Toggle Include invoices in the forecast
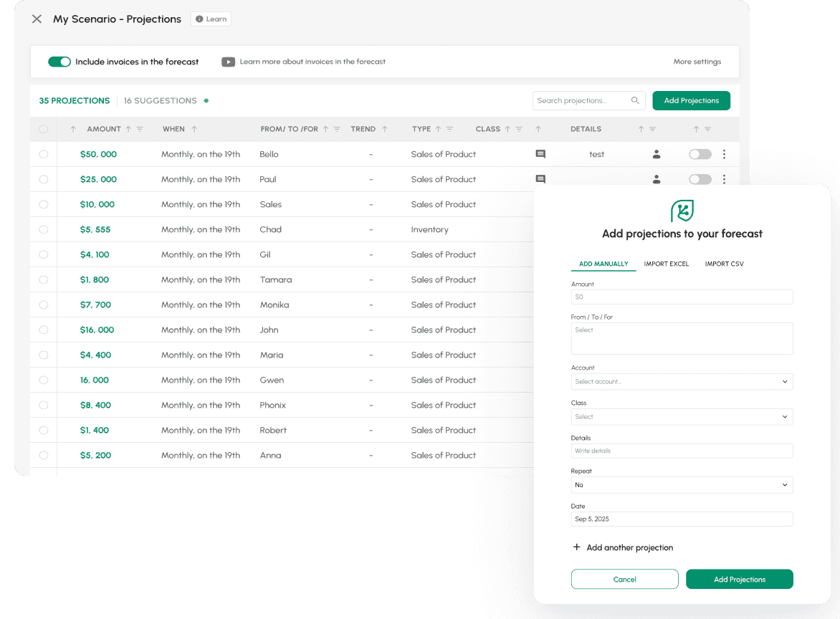Viewport: 840px width, 619px height. [59, 62]
